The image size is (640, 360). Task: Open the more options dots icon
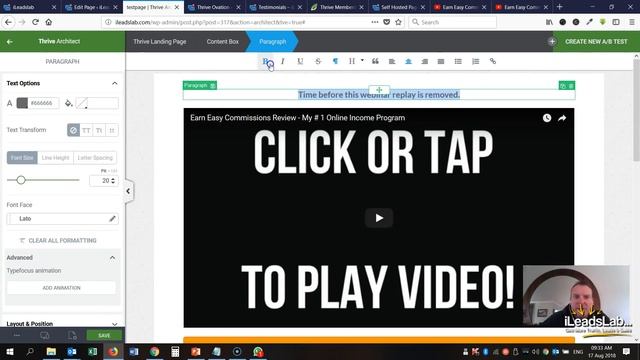(x=17, y=336)
